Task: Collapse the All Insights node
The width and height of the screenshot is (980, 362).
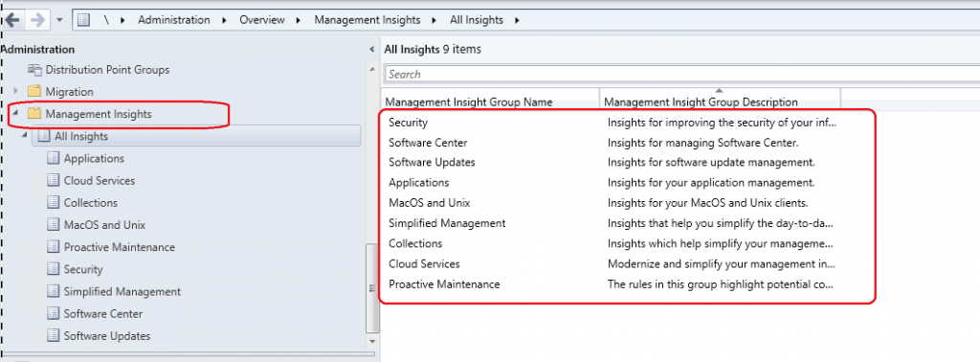Action: 24,136
